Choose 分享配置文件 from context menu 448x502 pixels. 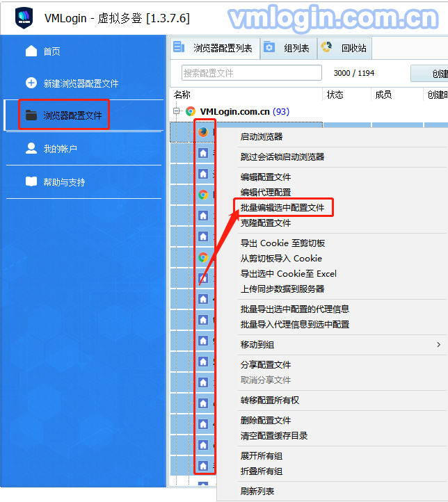coord(266,365)
